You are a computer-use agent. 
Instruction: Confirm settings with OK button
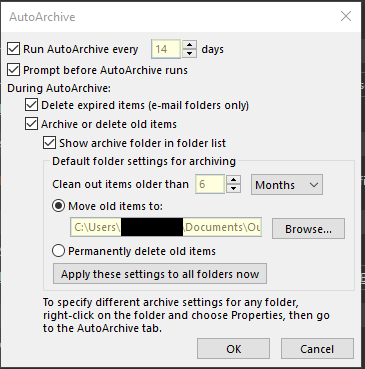tap(233, 349)
